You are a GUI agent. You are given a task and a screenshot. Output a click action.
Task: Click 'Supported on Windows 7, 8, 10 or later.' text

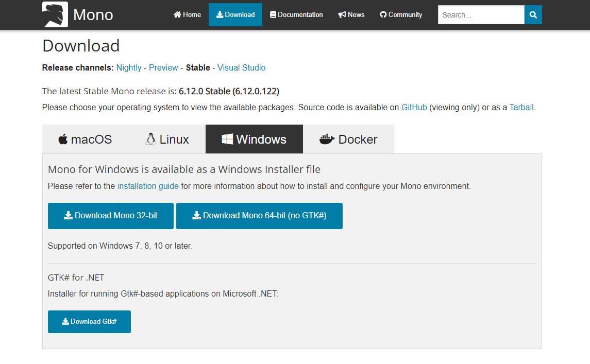pyautogui.click(x=120, y=246)
